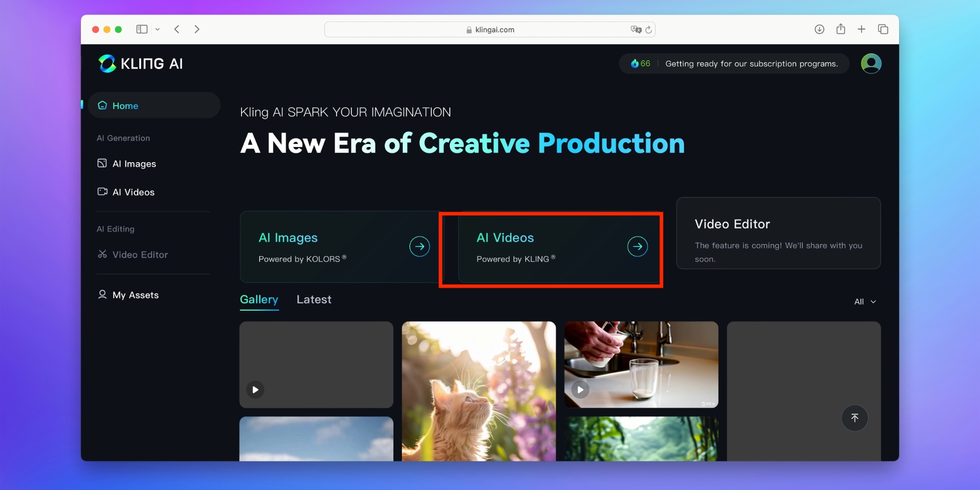Click the Video Editor scissors icon
This screenshot has height=490, width=980.
[102, 254]
